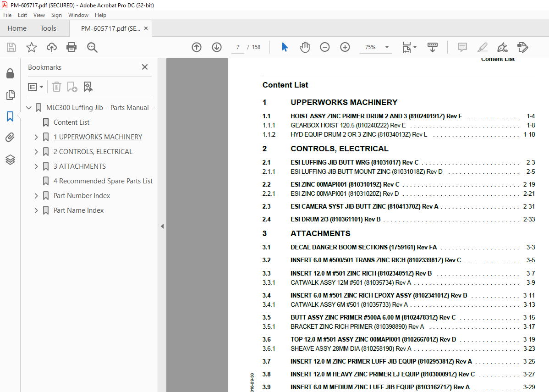The height and width of the screenshot is (392, 549).
Task: Switch to the Home tab
Action: (x=17, y=28)
